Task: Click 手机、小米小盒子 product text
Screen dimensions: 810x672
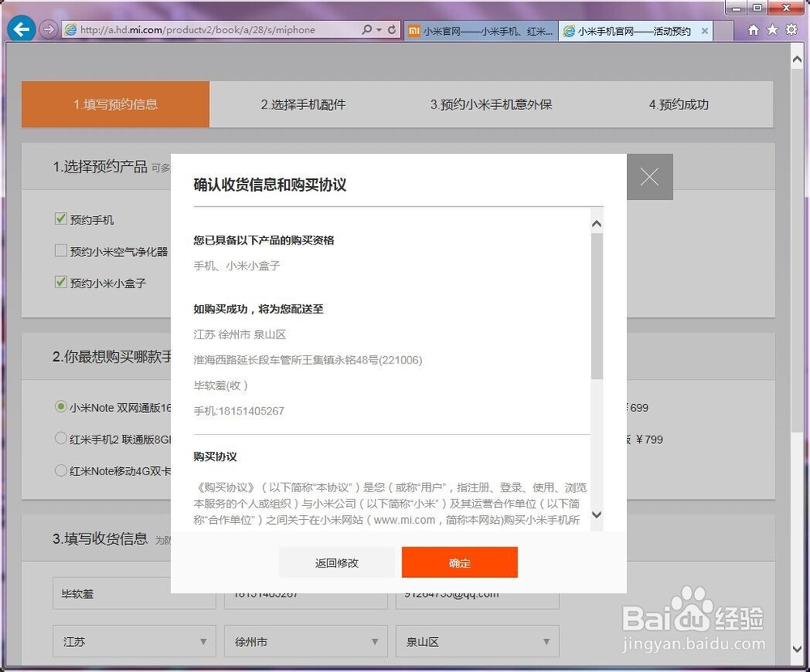Action: click(237, 266)
